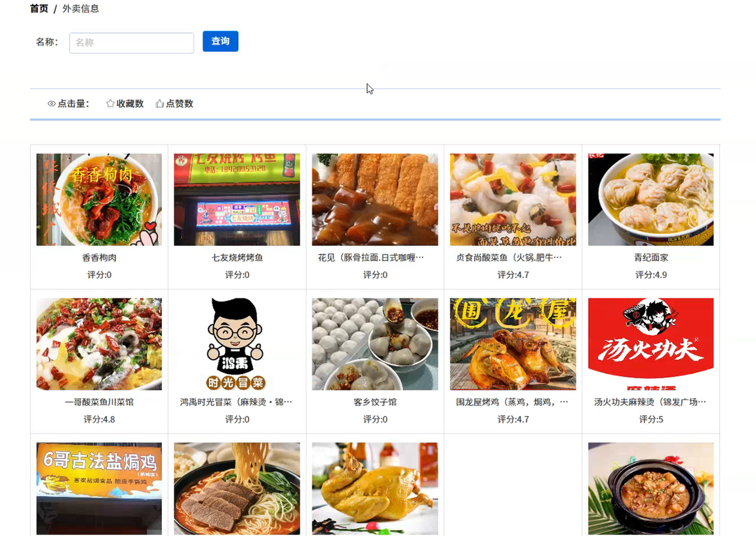Sort by 收藏数 label
Viewport: 756px width, 536px height.
[x=130, y=104]
